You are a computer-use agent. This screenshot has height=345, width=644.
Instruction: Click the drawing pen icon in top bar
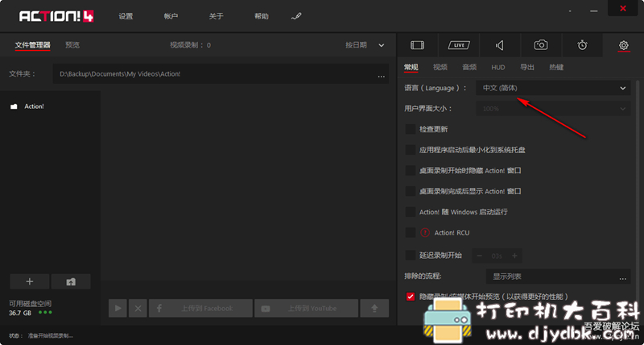[296, 16]
